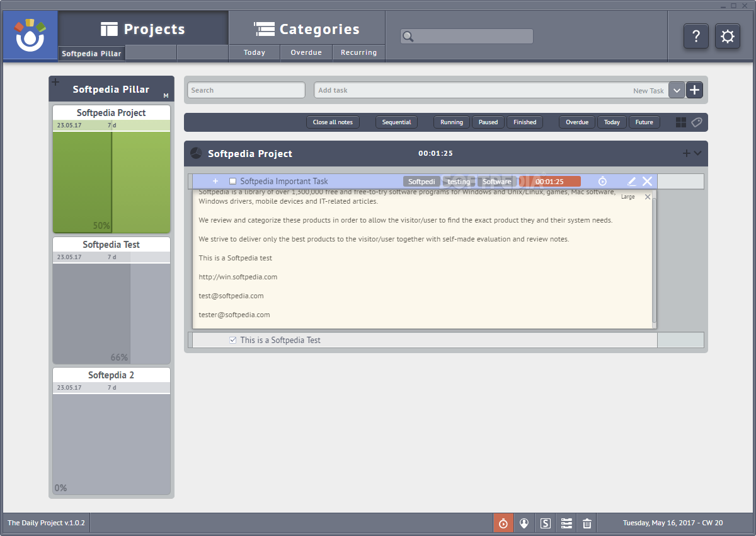The width and height of the screenshot is (756, 536).
Task: Edit Softpedia Important Task with pencil icon
Action: (x=632, y=182)
